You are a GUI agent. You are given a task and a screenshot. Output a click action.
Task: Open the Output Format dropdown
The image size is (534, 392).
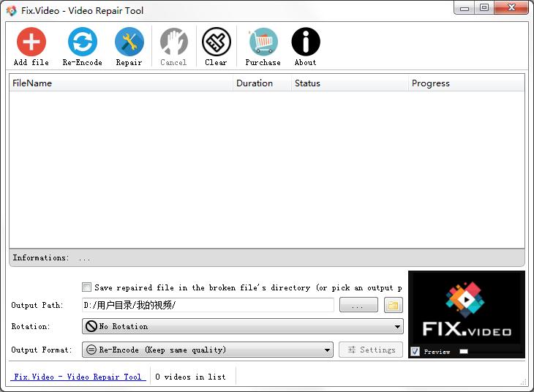[x=208, y=350]
